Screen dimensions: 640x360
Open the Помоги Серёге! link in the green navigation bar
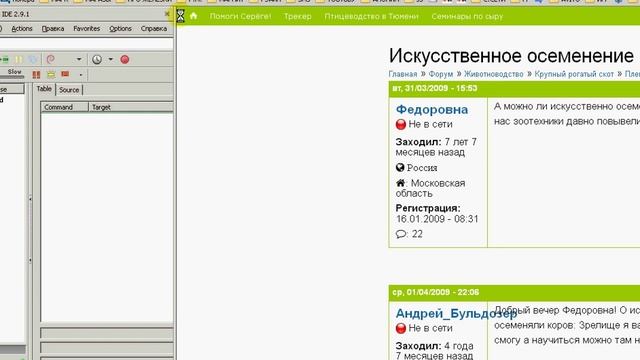(240, 16)
